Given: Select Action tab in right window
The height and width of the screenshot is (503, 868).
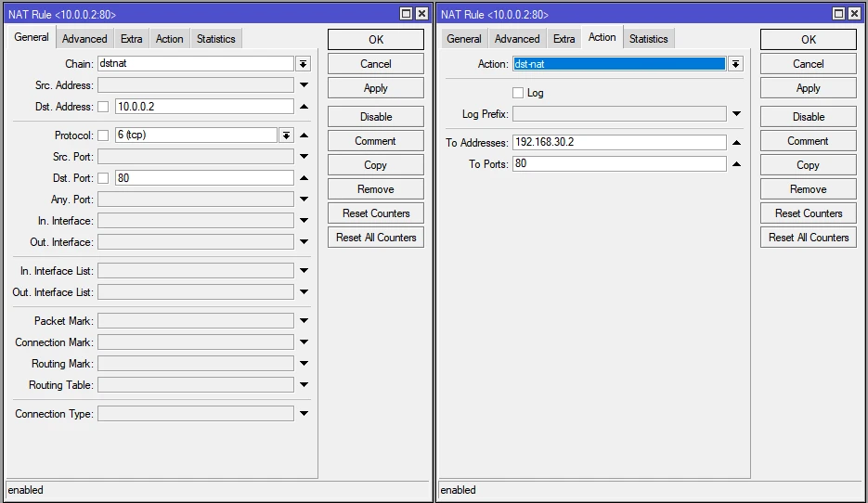Looking at the screenshot, I should (602, 38).
